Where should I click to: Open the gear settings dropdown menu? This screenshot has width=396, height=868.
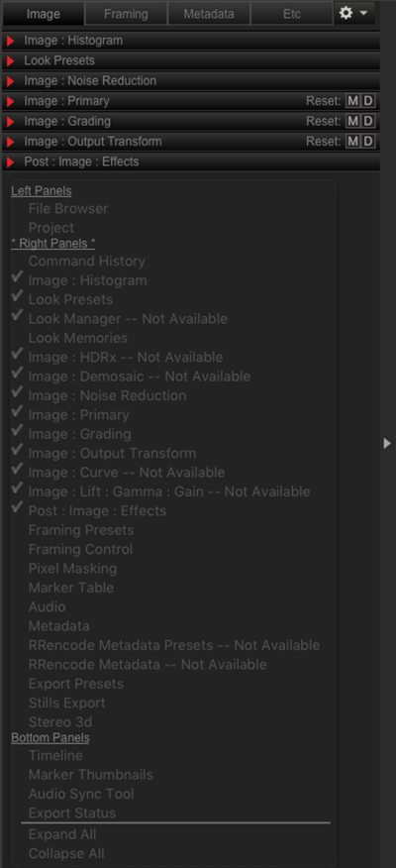[354, 13]
